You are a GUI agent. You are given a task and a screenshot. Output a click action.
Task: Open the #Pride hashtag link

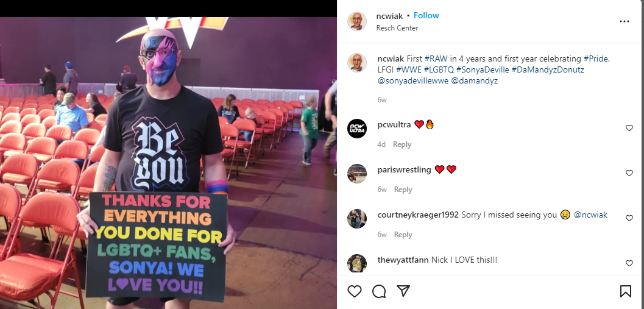(x=595, y=59)
